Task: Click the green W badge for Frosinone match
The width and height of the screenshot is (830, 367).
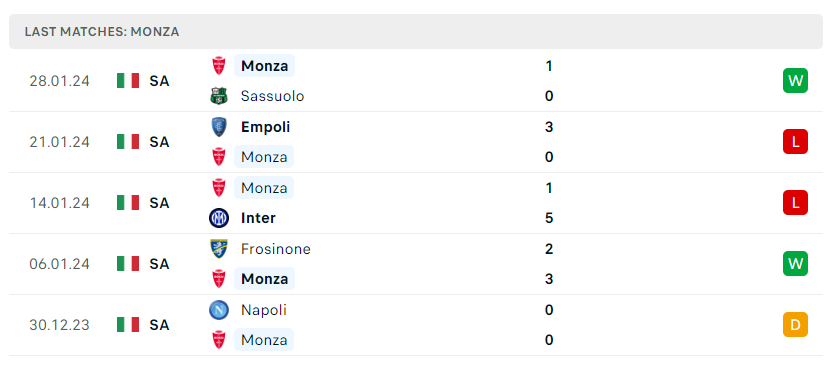Action: click(795, 264)
